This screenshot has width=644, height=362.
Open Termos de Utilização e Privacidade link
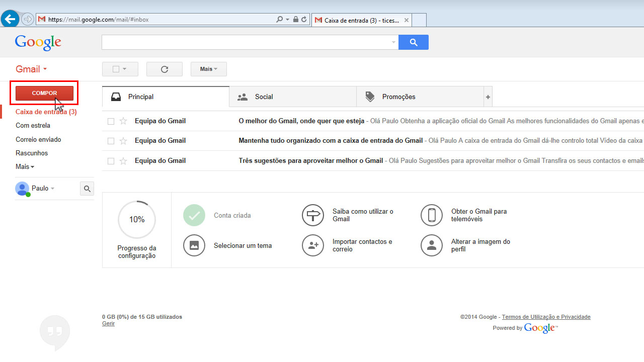[x=546, y=317]
